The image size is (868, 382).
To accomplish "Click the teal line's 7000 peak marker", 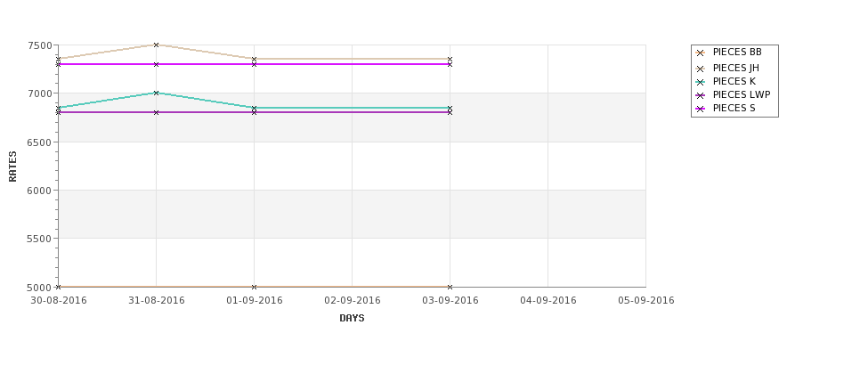I will pyautogui.click(x=156, y=93).
